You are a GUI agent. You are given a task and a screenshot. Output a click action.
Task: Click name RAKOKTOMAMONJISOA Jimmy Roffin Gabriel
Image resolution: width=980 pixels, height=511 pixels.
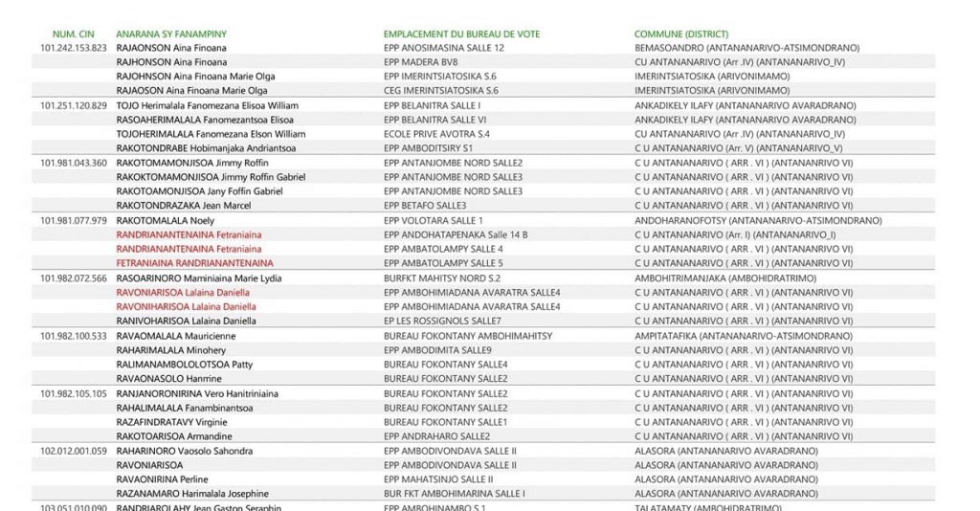[x=212, y=177]
